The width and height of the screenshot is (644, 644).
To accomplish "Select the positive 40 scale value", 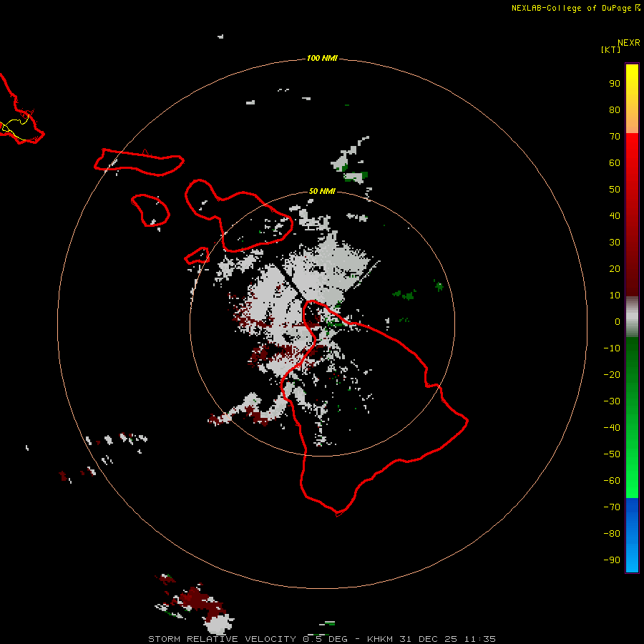I will point(615,216).
